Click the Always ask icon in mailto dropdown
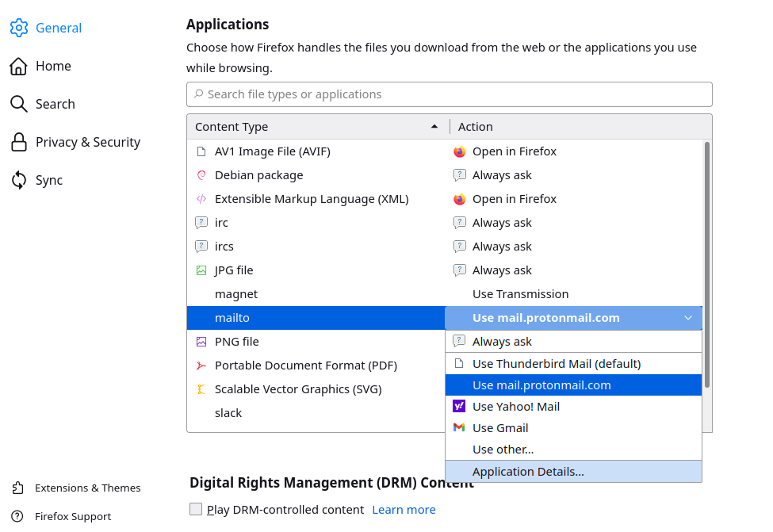 (x=459, y=341)
